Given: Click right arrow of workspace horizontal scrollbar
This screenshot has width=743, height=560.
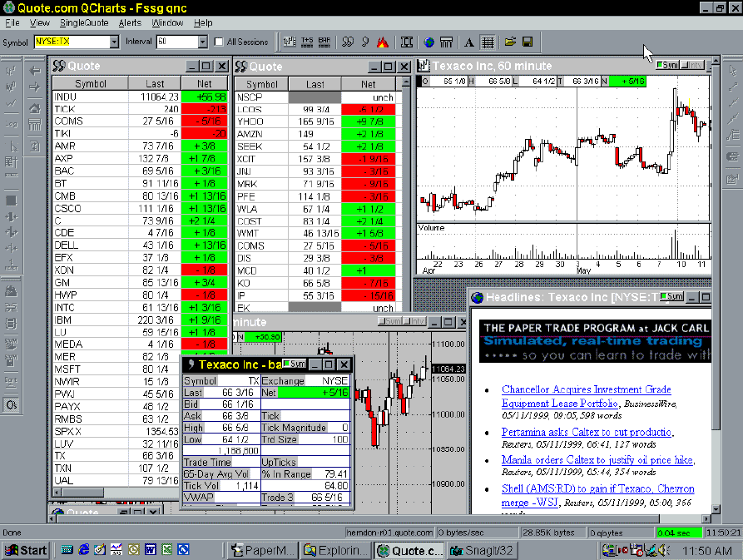Looking at the screenshot, I should [707, 518].
